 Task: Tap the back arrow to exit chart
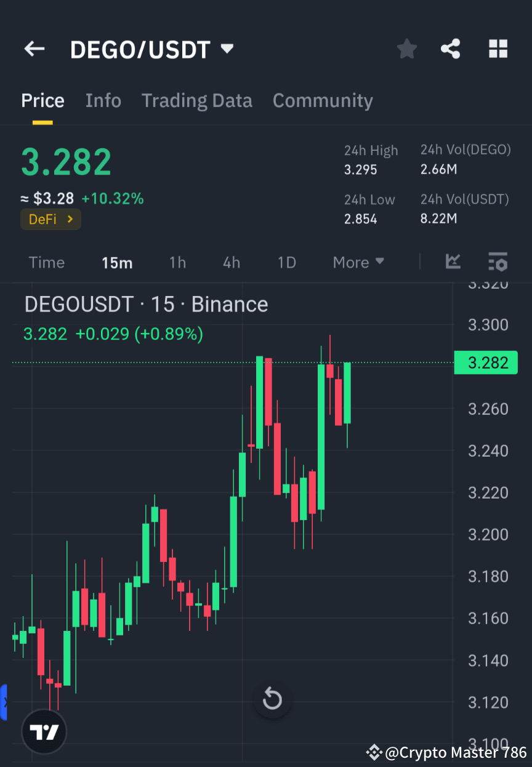(34, 49)
